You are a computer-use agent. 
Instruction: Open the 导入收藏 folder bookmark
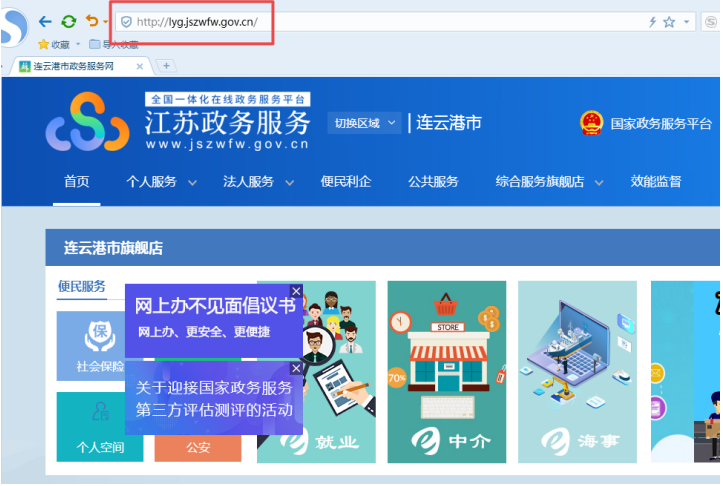tap(114, 44)
